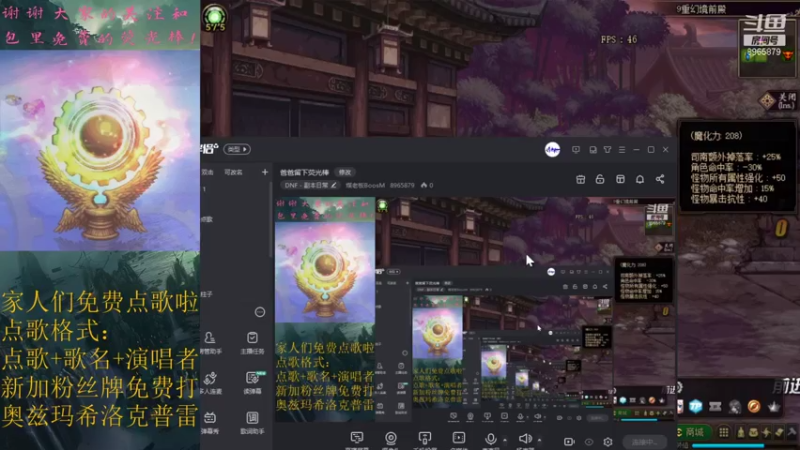Toggle the lock icon in header

600,179
